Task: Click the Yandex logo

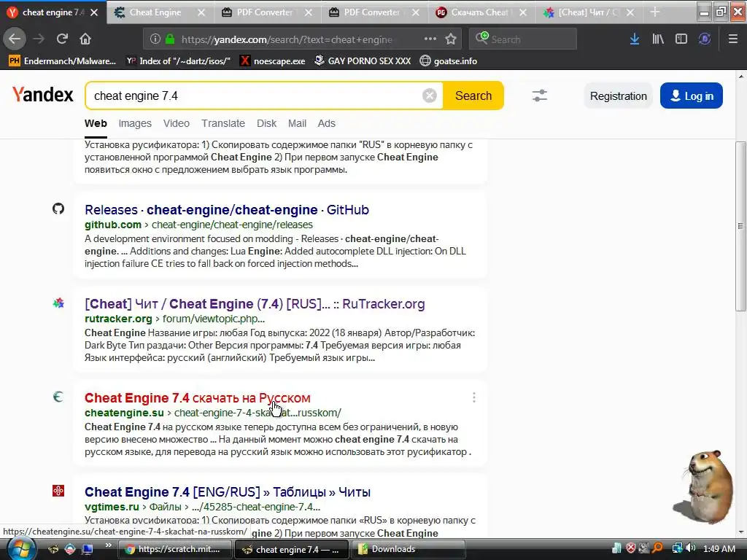Action: (x=43, y=95)
